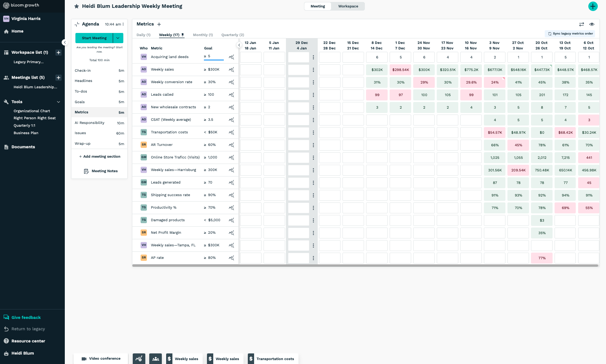
Task: Collapse the left sidebar with arrow button
Action: coord(64,42)
